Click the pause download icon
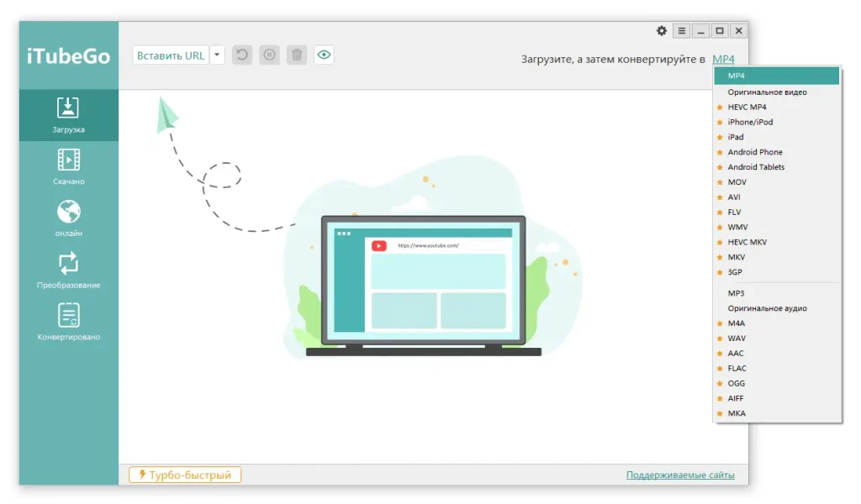 pyautogui.click(x=269, y=54)
